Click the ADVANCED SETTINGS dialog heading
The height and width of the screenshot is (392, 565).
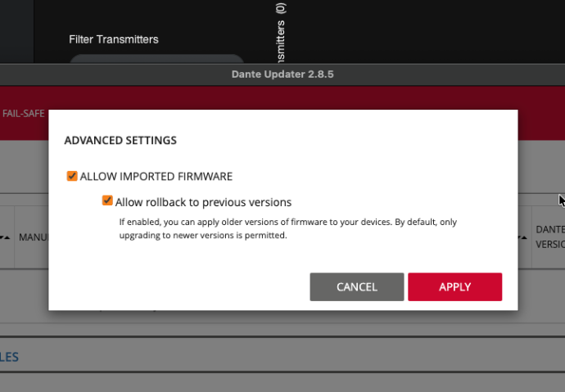click(x=120, y=141)
